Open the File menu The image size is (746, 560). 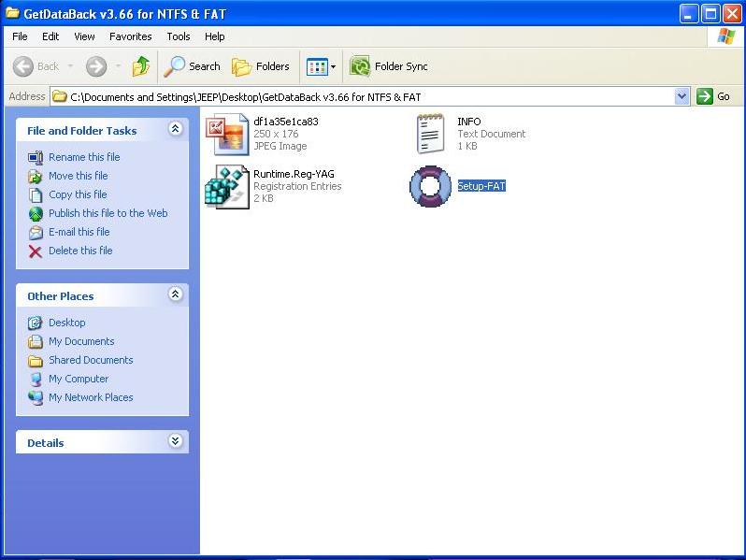coord(20,36)
